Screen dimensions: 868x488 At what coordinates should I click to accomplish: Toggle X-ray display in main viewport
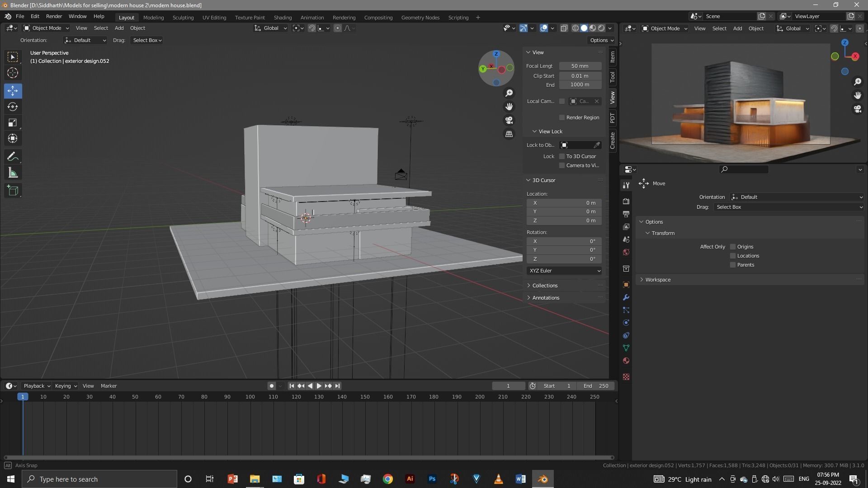click(x=564, y=28)
